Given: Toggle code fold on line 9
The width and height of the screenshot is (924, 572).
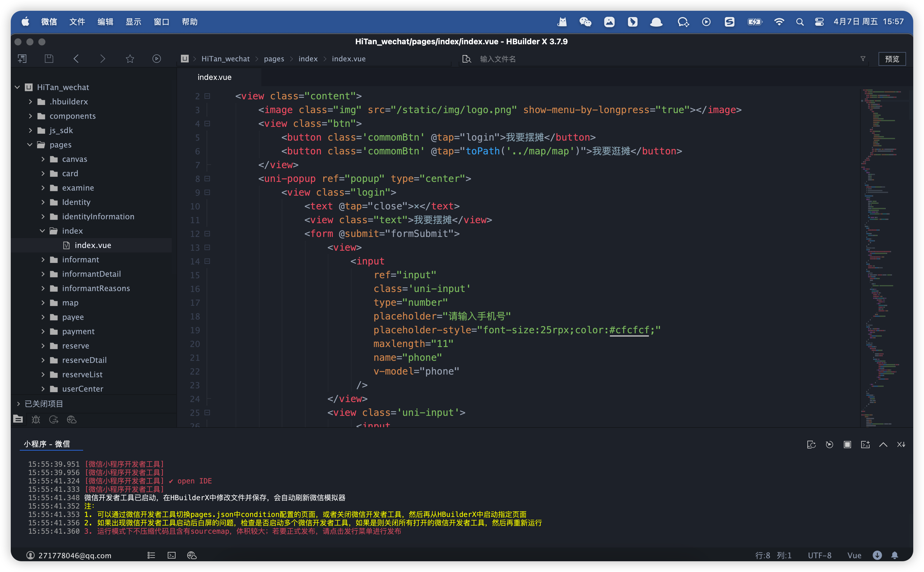Looking at the screenshot, I should click(x=207, y=193).
